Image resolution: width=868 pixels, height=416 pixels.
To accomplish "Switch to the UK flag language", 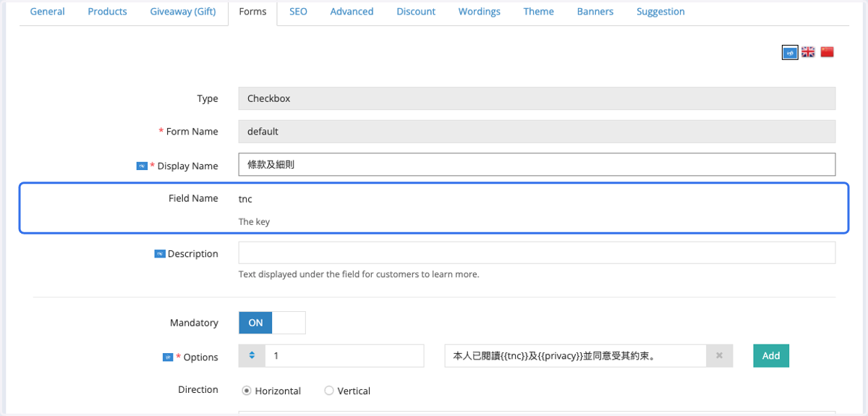I will [x=809, y=52].
